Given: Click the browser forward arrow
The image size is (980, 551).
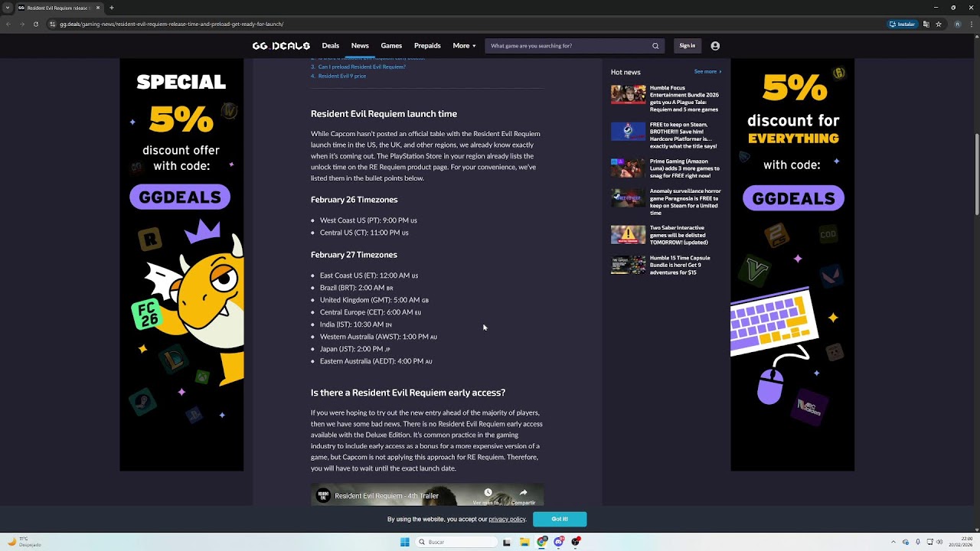Looking at the screenshot, I should pyautogui.click(x=21, y=24).
